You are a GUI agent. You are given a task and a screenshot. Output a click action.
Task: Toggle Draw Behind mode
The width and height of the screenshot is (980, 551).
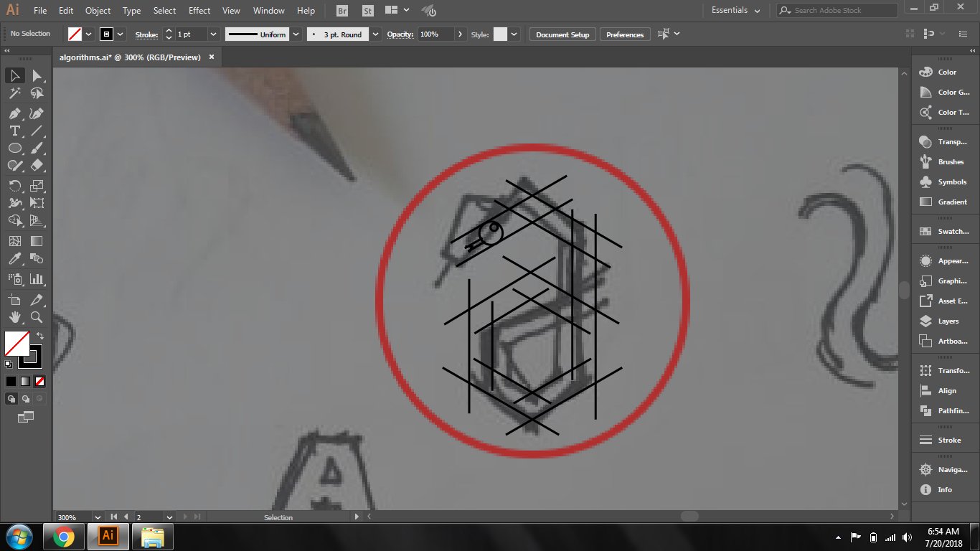coord(26,399)
